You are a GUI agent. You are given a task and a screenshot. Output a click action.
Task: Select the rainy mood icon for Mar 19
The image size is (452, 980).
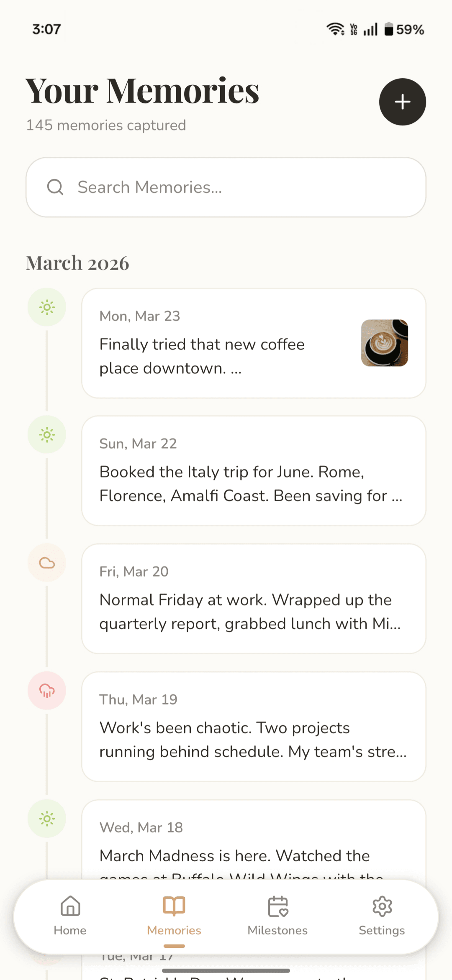pos(47,691)
